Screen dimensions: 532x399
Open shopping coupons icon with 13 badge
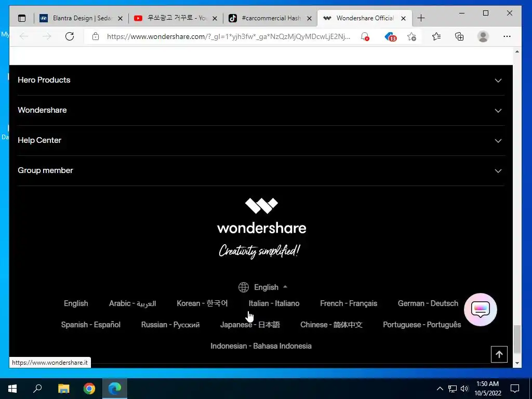[390, 36]
